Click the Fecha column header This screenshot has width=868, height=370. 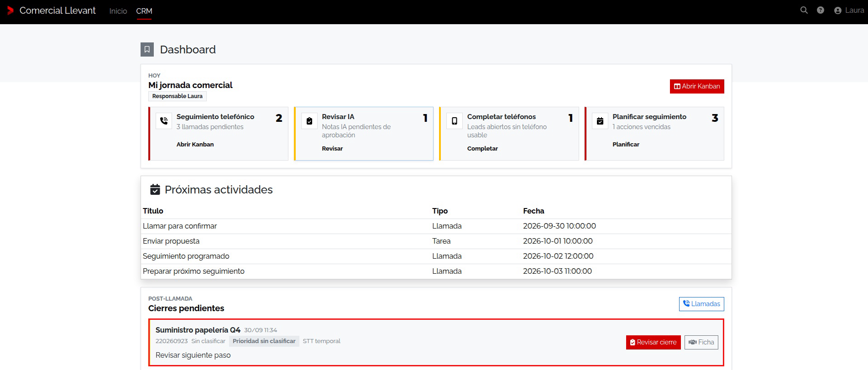533,211
